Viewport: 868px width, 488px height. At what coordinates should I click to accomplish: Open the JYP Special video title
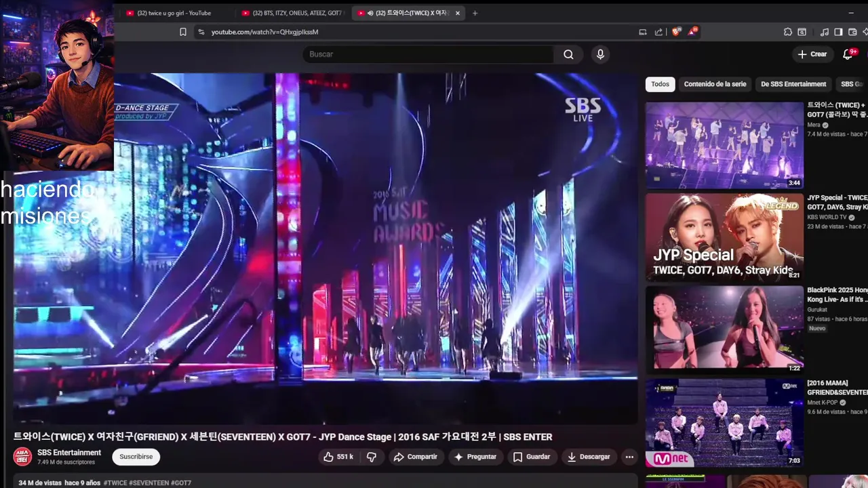click(837, 202)
